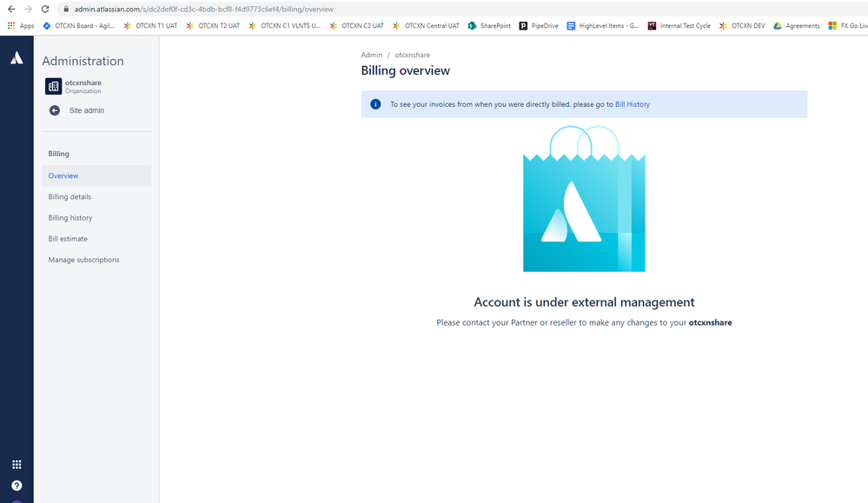Open the app switcher grid icon

click(17, 464)
